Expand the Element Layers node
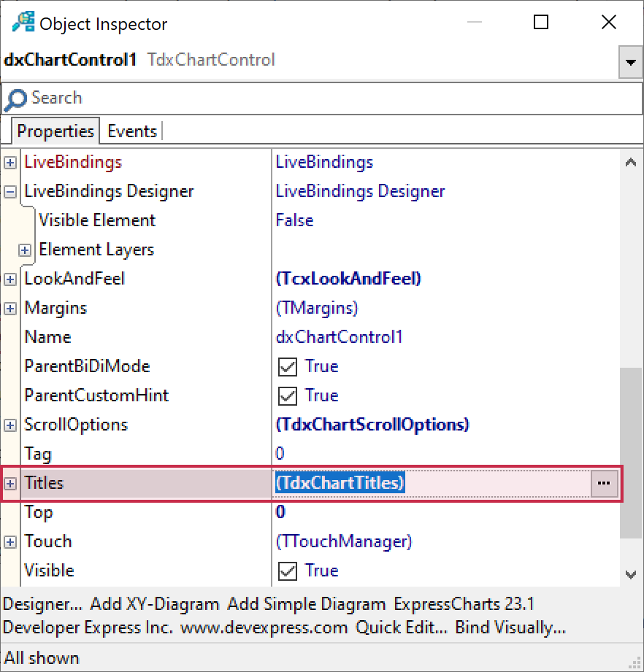Viewport: 644px width, 672px height. click(x=25, y=250)
